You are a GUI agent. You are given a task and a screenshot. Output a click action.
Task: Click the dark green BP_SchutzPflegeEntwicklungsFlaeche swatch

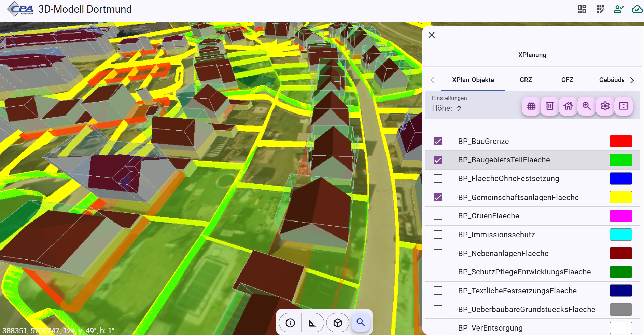click(621, 272)
